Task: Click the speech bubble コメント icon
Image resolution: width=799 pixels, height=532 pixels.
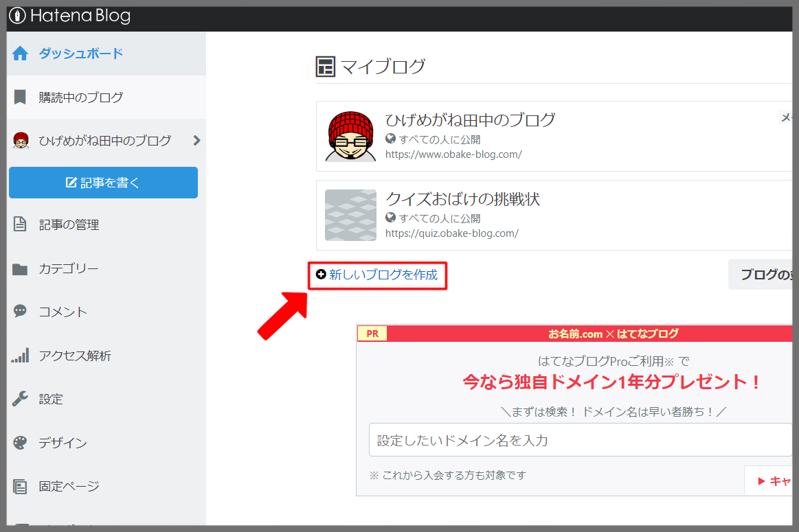Action: [20, 311]
